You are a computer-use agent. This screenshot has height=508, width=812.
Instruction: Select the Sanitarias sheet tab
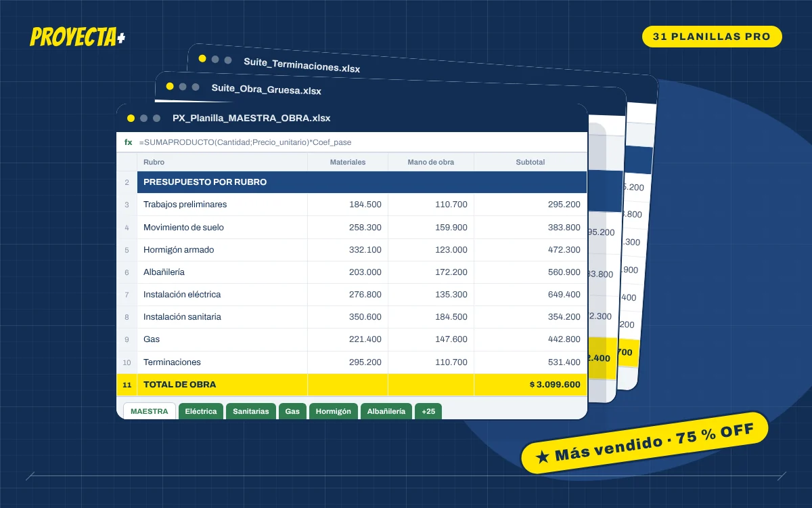coord(251,411)
